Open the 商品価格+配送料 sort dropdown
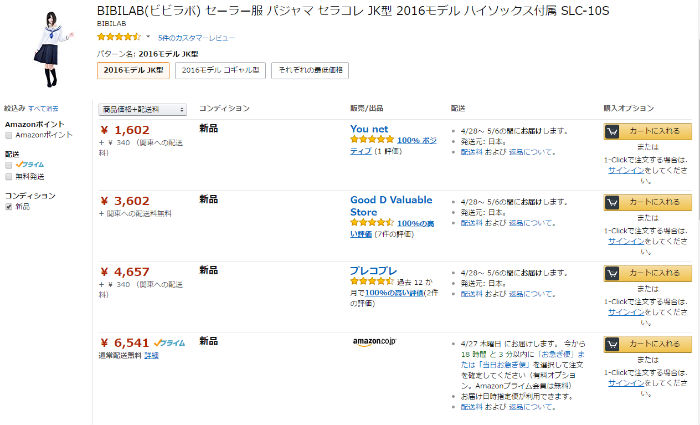Image resolution: width=700 pixels, height=425 pixels. pyautogui.click(x=143, y=108)
